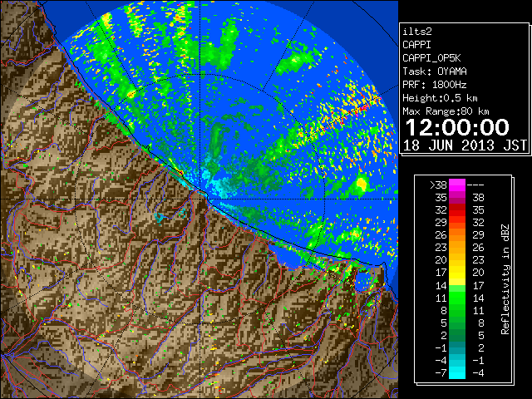Click the 'Height:0.5 km' text

click(440, 98)
